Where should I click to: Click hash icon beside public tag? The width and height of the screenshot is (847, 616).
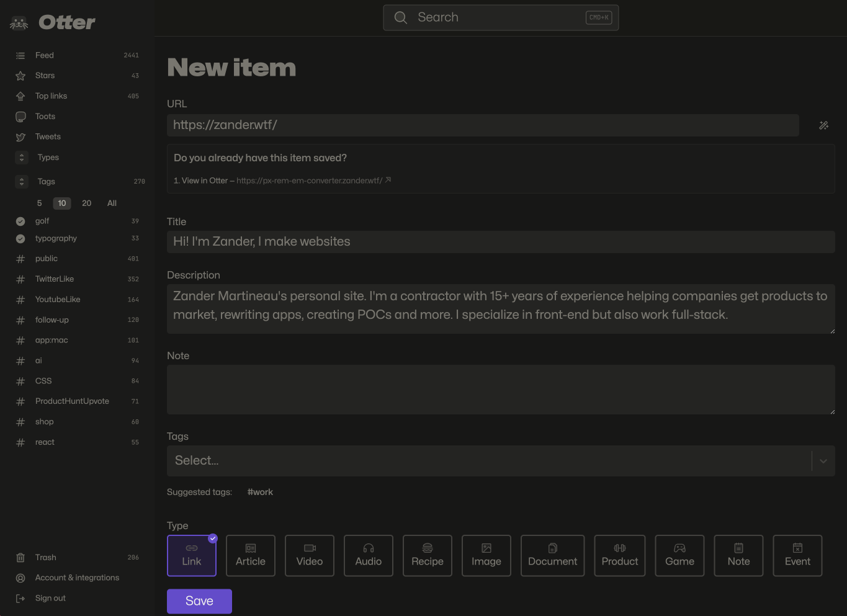click(x=20, y=259)
